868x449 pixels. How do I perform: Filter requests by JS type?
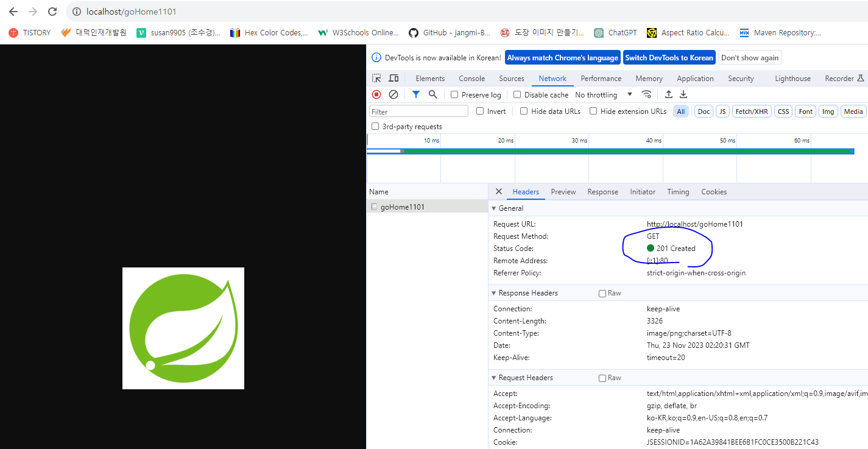click(x=722, y=111)
